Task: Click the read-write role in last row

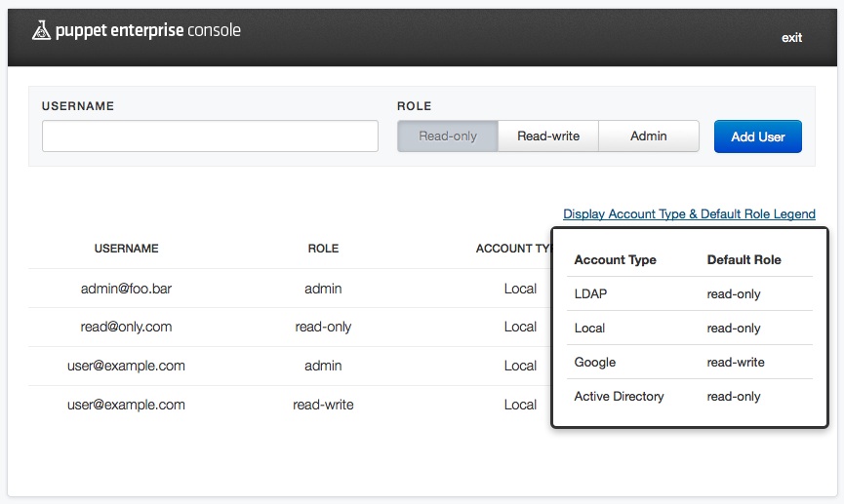Action: pos(323,405)
